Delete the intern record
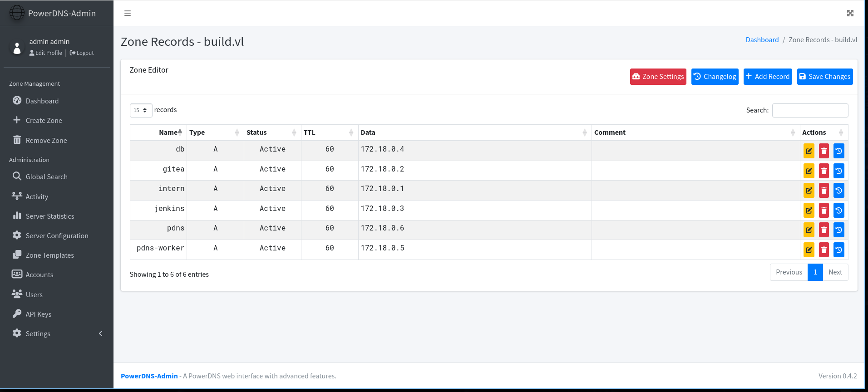 824,191
